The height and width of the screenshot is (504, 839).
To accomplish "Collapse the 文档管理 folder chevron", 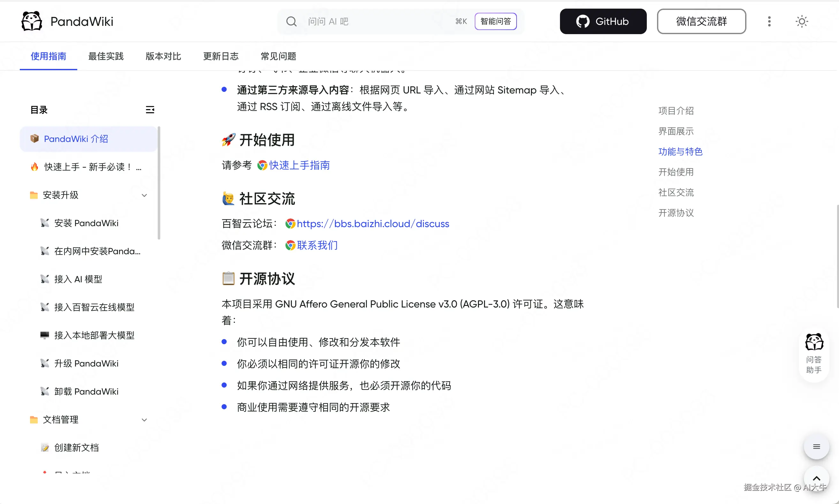I will pyautogui.click(x=144, y=420).
